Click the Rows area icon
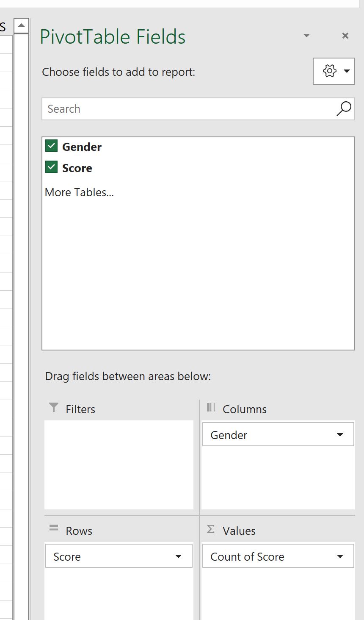364x620 pixels. point(53,529)
